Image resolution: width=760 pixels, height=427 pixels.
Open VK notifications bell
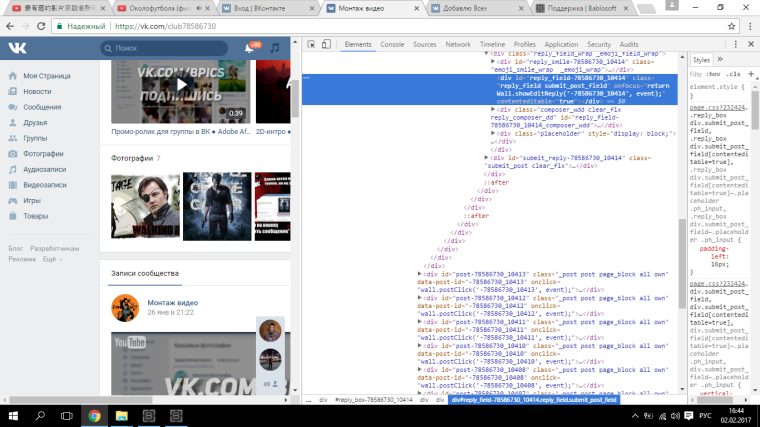(x=249, y=48)
